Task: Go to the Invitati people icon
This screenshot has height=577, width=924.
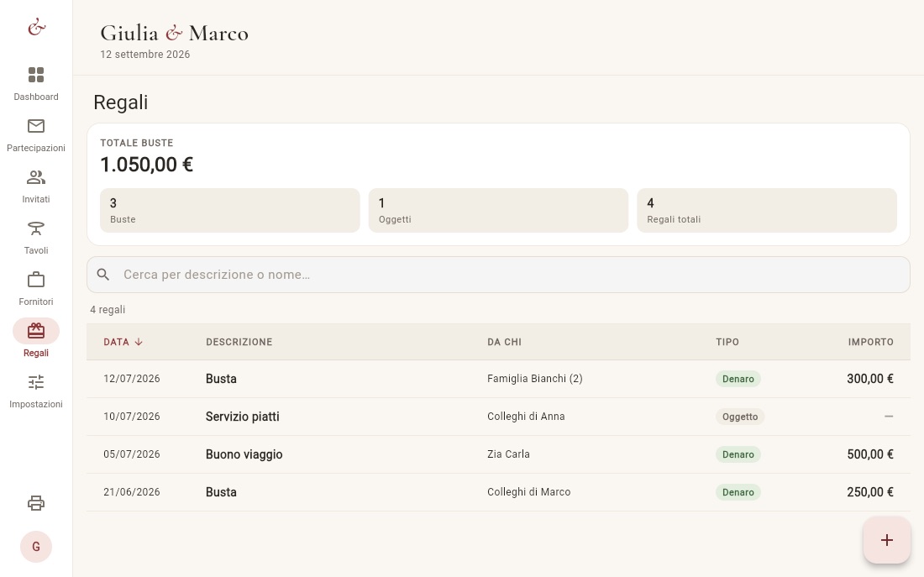Action: coord(36,177)
